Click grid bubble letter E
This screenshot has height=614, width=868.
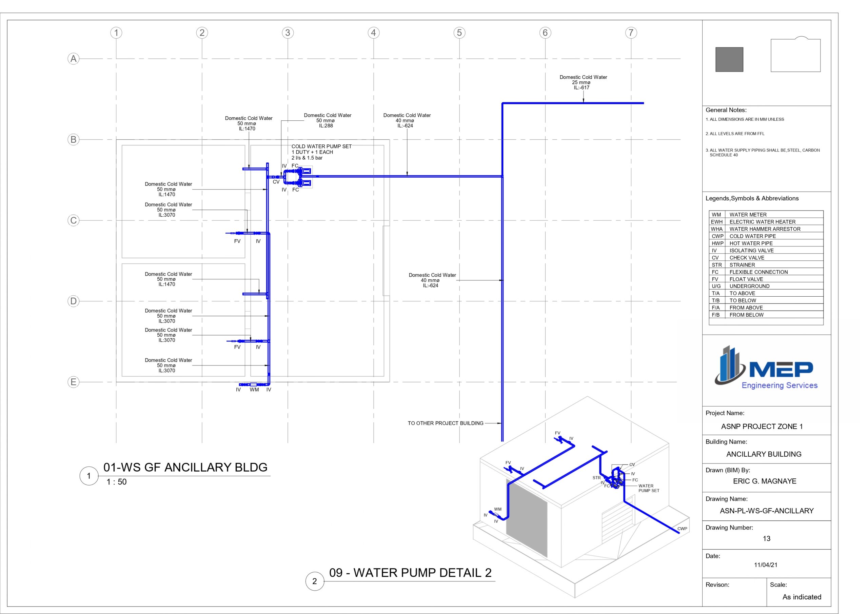(73, 382)
